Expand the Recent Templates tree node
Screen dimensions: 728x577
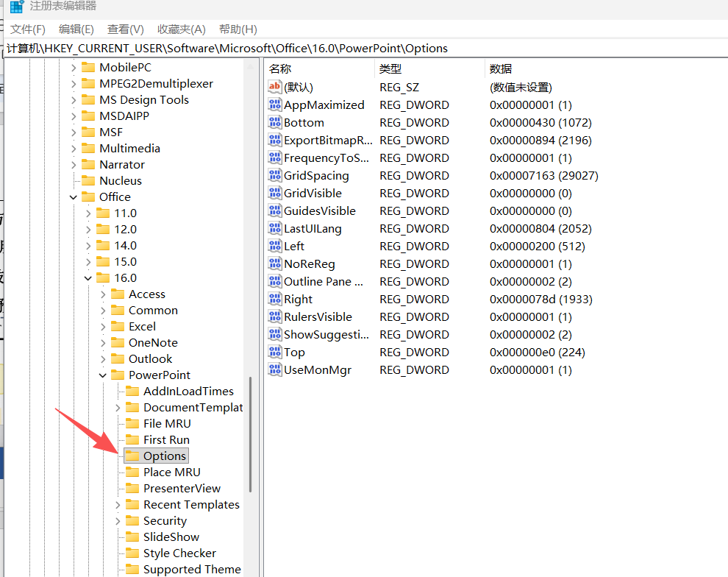click(118, 505)
